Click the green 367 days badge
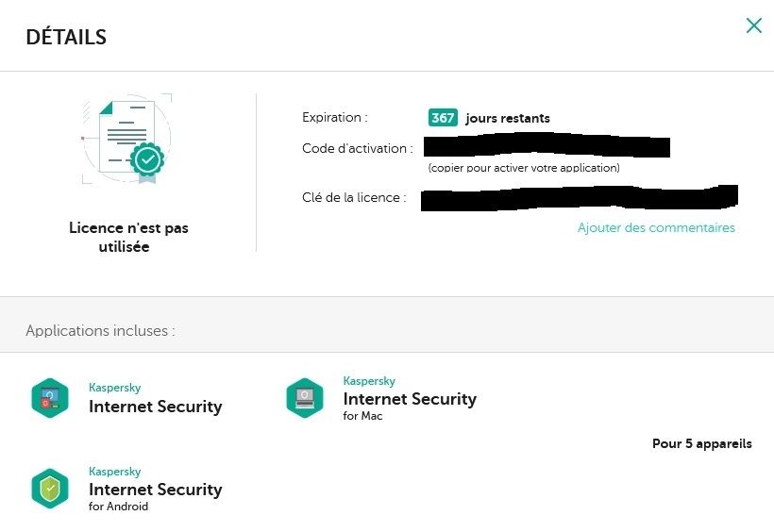 coord(443,118)
